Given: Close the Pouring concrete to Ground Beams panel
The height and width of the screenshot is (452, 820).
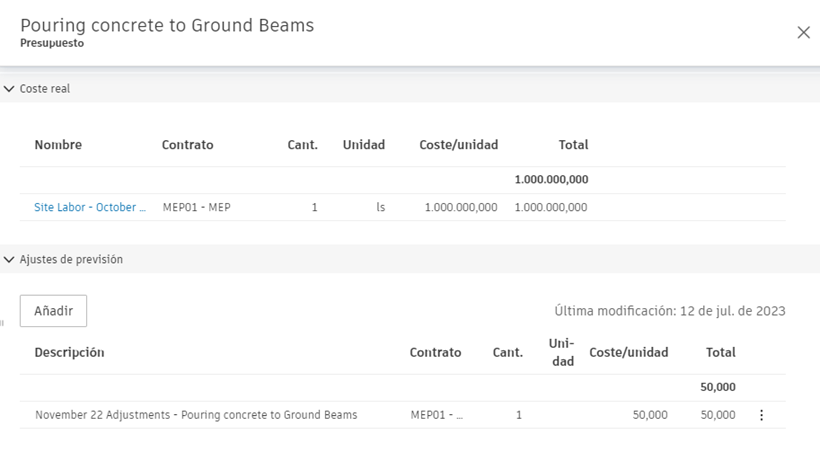Looking at the screenshot, I should point(803,33).
